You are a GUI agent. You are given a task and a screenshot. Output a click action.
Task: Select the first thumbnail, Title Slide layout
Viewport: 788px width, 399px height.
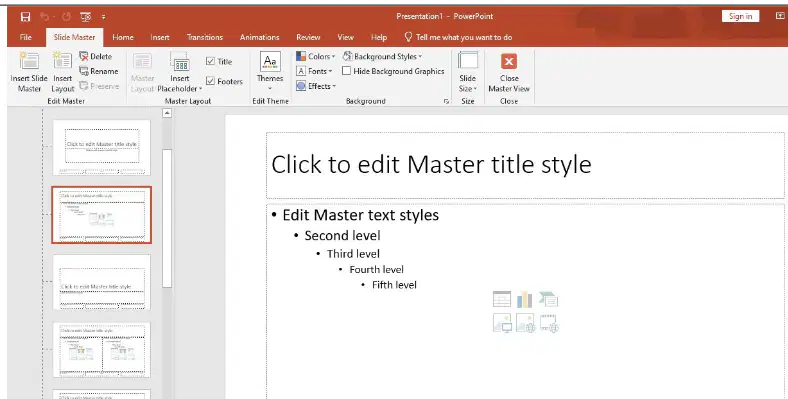[x=102, y=147]
